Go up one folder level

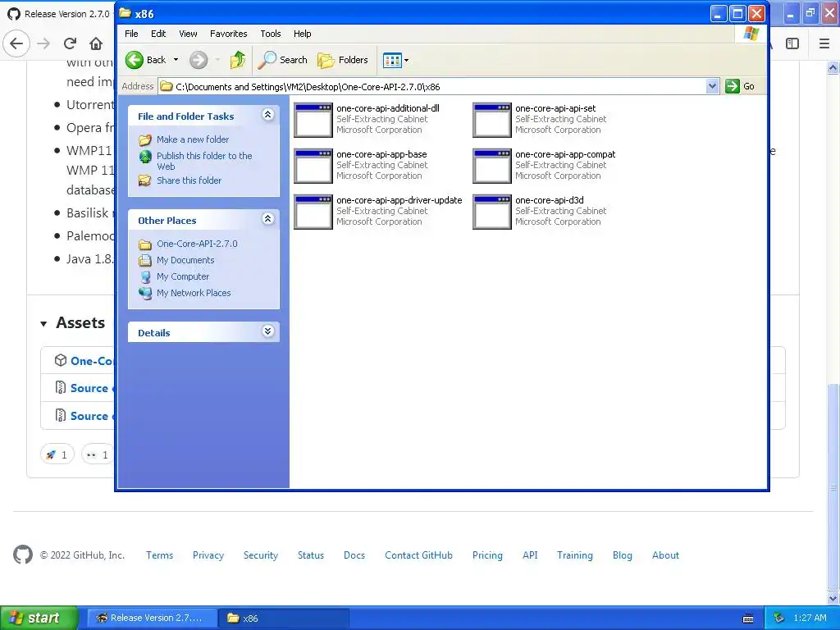pyautogui.click(x=237, y=60)
